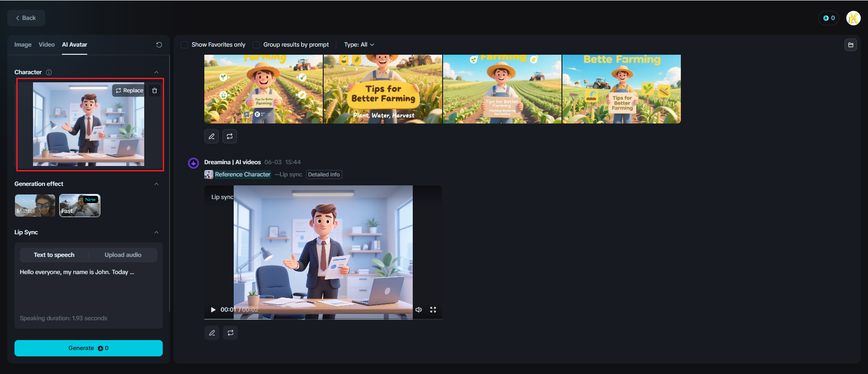The height and width of the screenshot is (374, 868).
Task: Select the AI Avatar tab
Action: click(x=75, y=45)
